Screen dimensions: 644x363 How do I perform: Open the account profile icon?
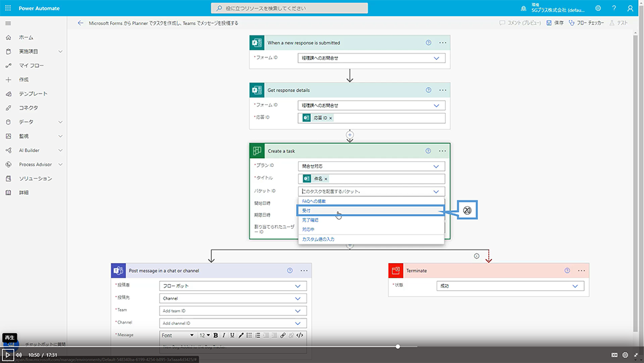pos(630,8)
